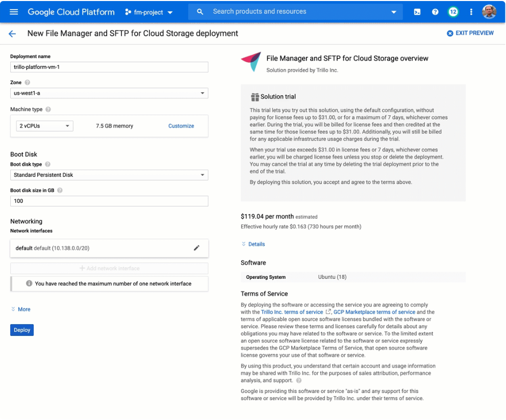The image size is (506, 420).
Task: Open Standard Persistent Disk dropdown
Action: coord(109,175)
